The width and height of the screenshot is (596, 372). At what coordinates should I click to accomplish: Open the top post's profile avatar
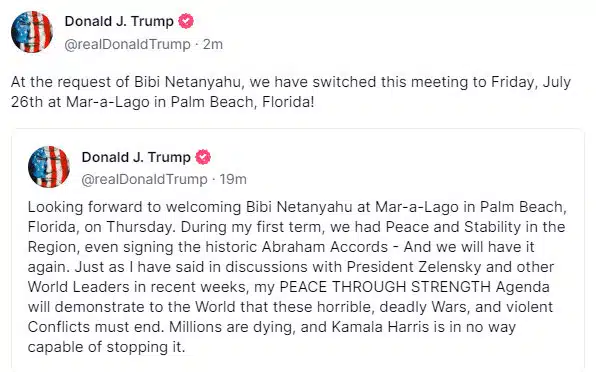[x=32, y=32]
